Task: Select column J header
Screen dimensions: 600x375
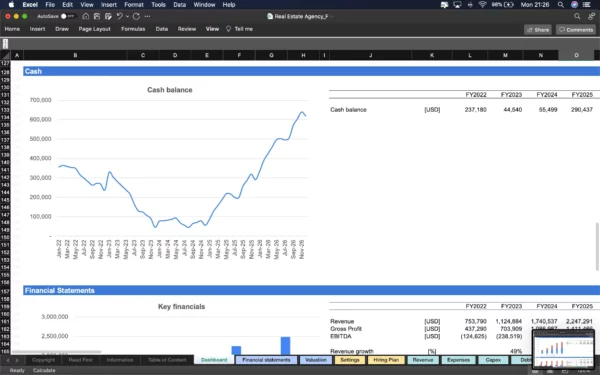Action: [x=370, y=55]
